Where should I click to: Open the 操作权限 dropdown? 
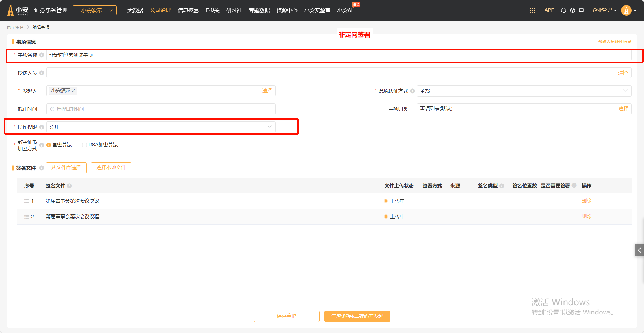[x=161, y=127]
